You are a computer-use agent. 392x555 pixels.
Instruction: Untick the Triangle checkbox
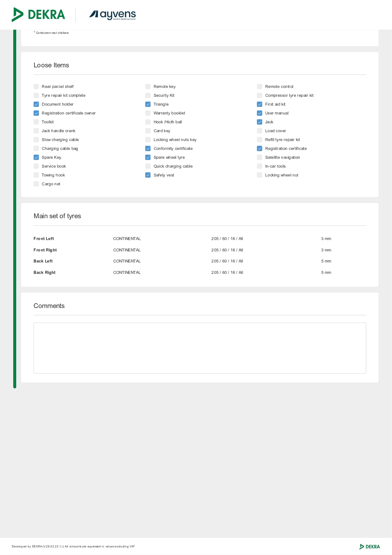(148, 104)
